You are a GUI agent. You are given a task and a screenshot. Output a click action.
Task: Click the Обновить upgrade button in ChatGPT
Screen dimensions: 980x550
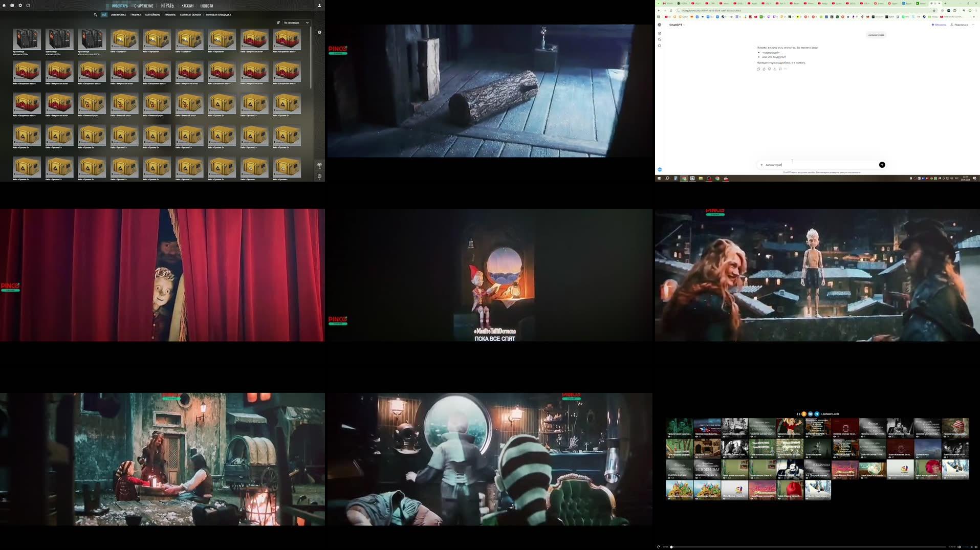[939, 25]
